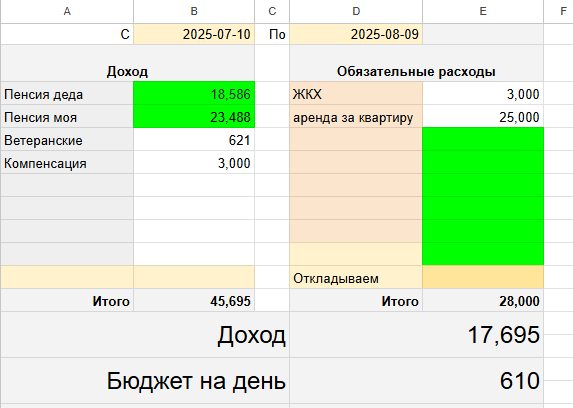Select the cell with value 621
Screen dimensions: 573x408
(194, 140)
